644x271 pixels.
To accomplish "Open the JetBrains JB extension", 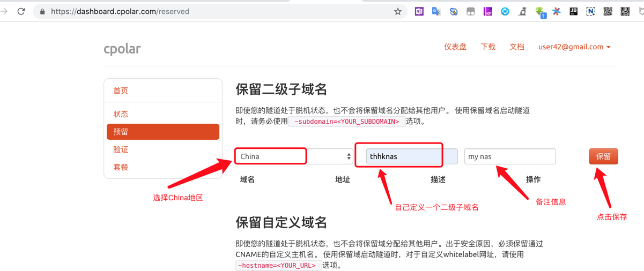I will [574, 11].
